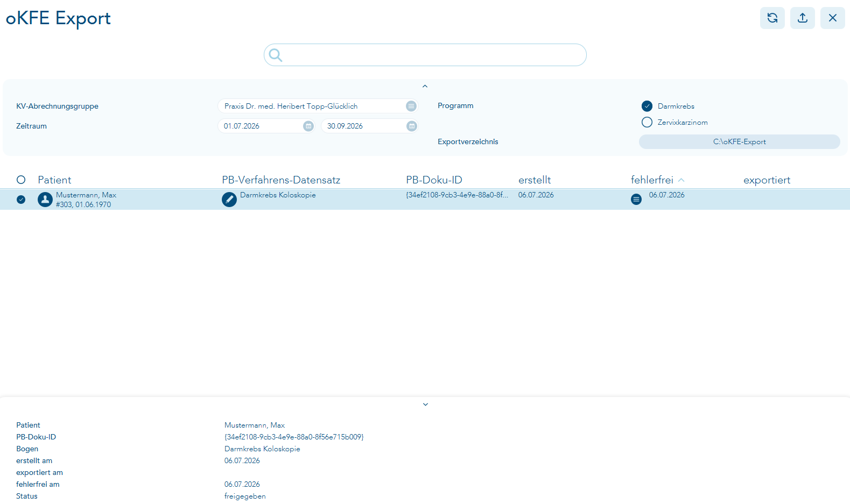Click the fehlerfrei sort arrow
The height and width of the screenshot is (504, 850).
tap(682, 180)
